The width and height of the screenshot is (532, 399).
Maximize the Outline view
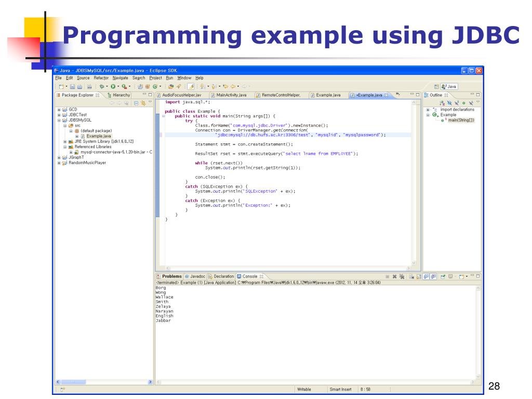click(x=478, y=95)
